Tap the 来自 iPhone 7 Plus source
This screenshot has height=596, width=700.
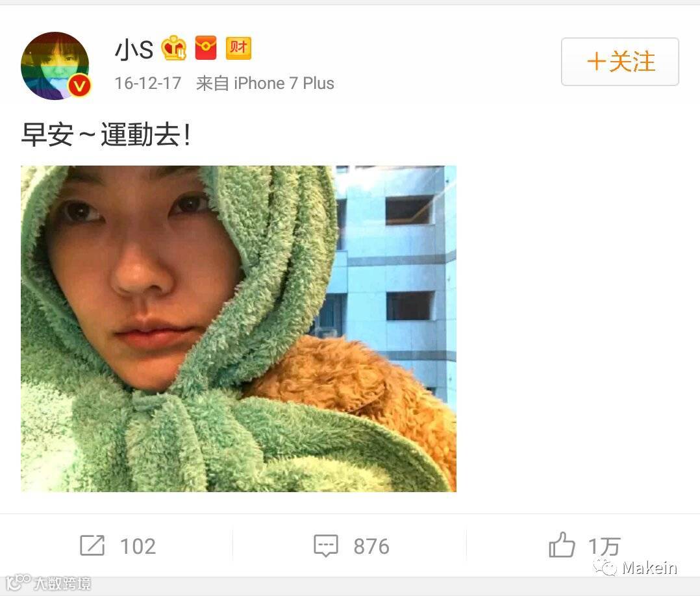point(265,84)
